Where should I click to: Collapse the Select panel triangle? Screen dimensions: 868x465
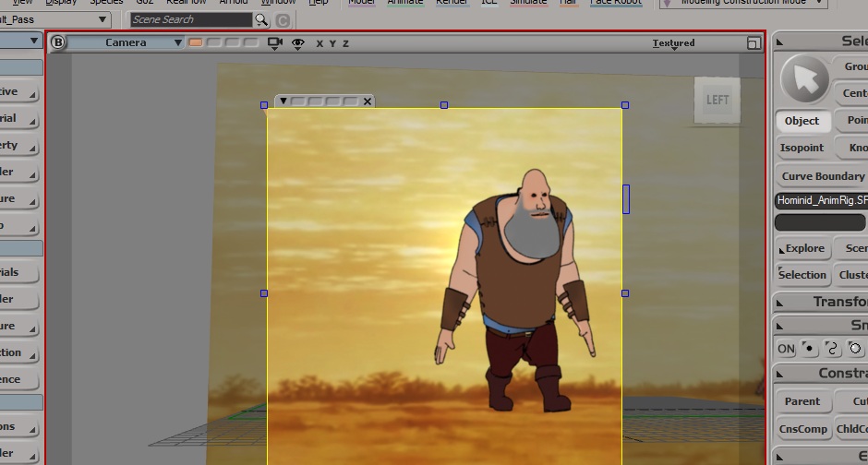pyautogui.click(x=780, y=42)
